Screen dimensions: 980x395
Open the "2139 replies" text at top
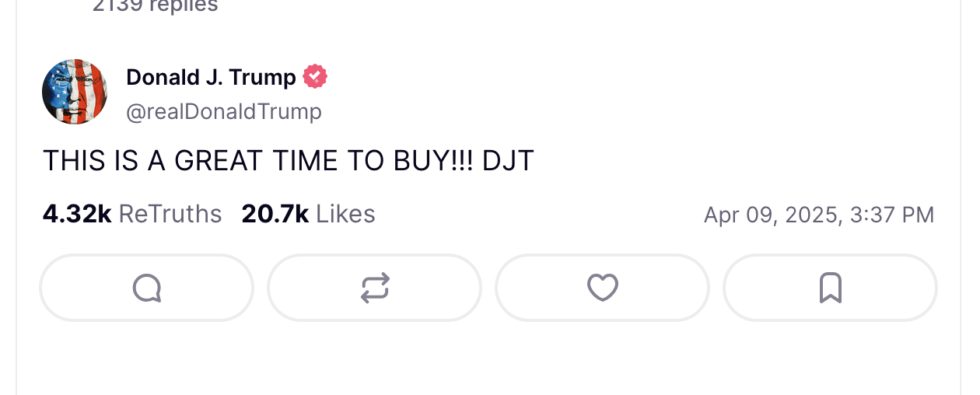155,6
